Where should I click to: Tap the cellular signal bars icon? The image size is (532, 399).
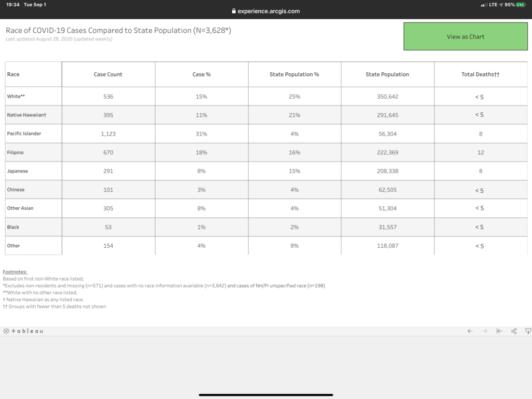click(484, 5)
